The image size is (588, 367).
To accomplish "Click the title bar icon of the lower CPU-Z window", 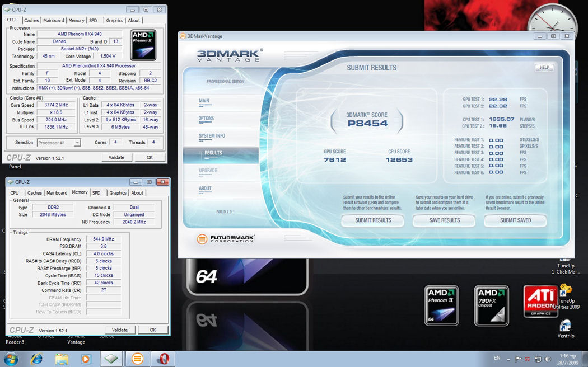I will 10,182.
